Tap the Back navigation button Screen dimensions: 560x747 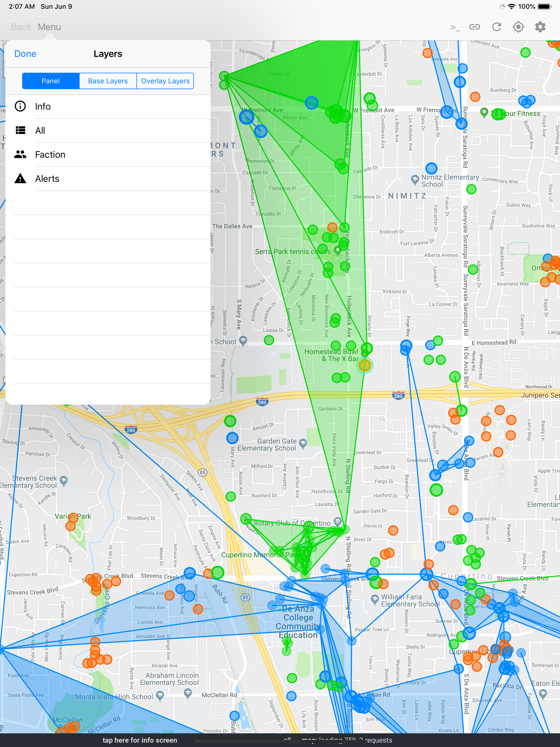pos(21,27)
